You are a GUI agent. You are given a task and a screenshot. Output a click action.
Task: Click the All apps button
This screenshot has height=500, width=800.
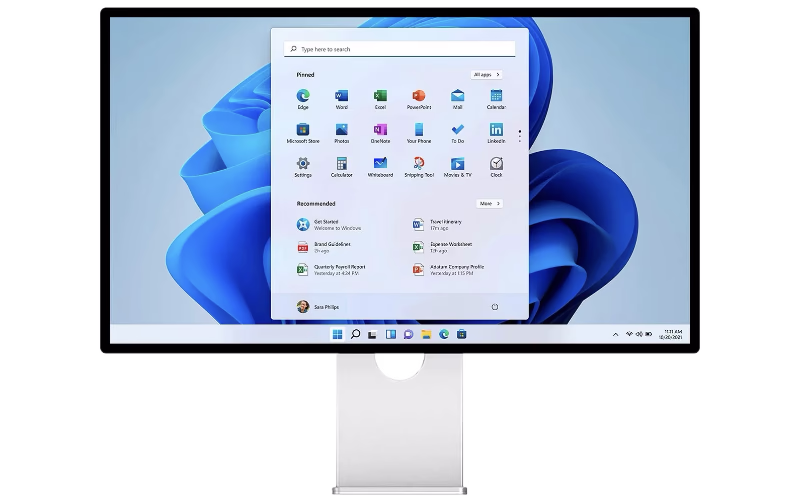pos(486,75)
